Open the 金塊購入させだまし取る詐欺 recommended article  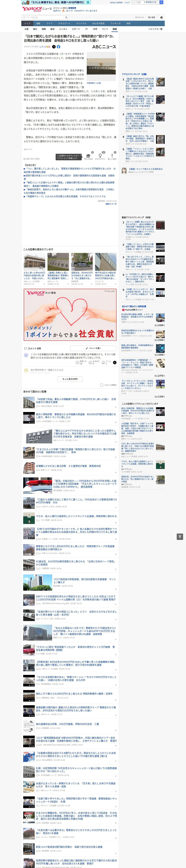click(69, 466)
